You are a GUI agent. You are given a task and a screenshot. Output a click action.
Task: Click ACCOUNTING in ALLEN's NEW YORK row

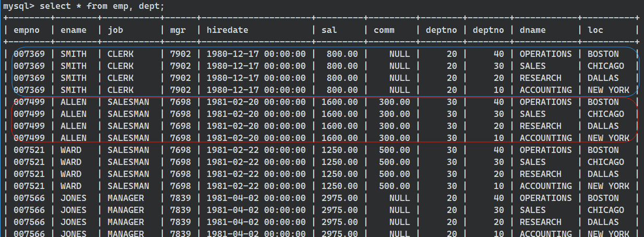click(546, 138)
